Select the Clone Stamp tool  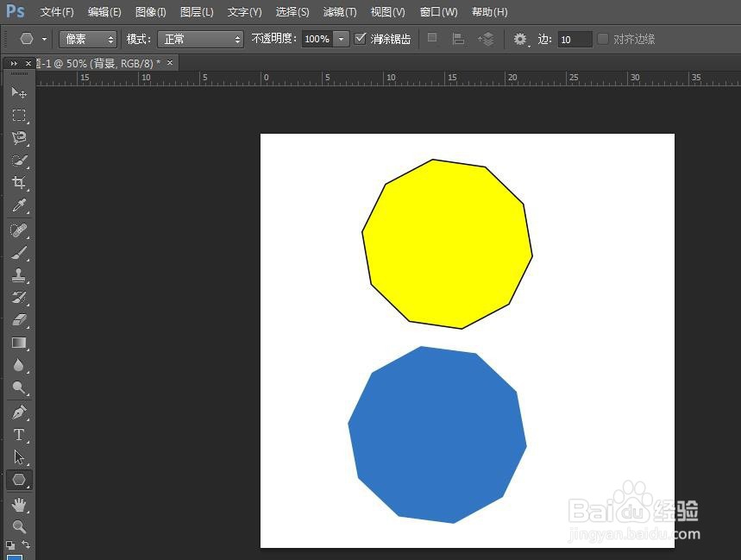[19, 275]
